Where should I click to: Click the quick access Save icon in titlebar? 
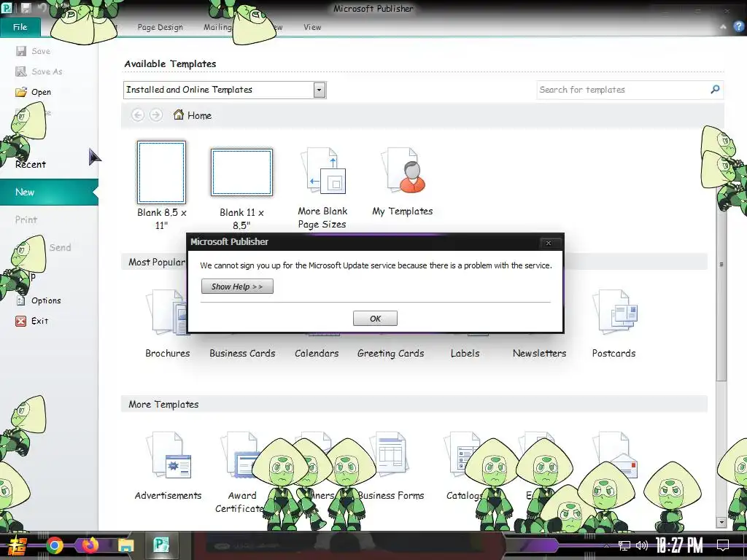[x=26, y=8]
